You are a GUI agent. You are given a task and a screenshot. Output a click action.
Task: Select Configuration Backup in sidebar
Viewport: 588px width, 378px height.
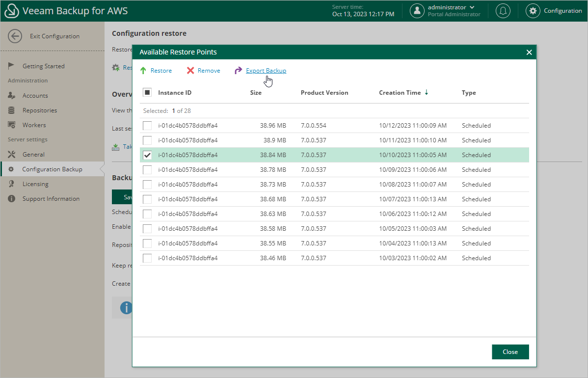click(52, 169)
